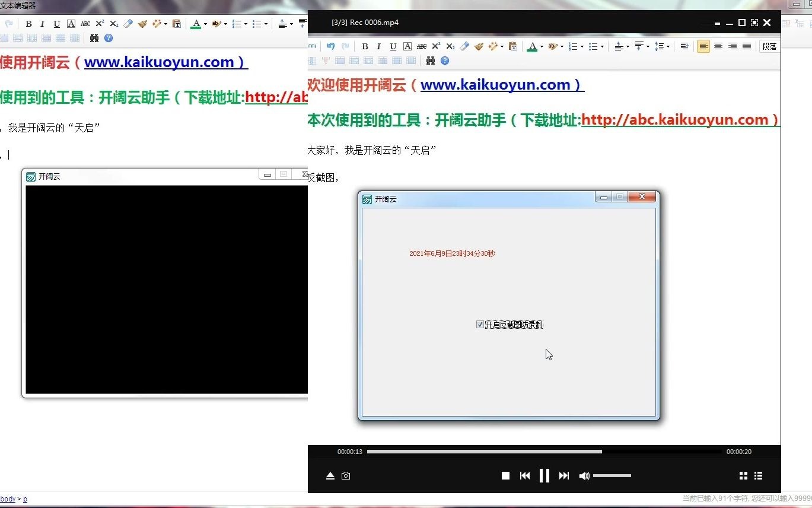This screenshot has width=812, height=508.
Task: Toggle the 开启反截图防录制 checkbox
Action: point(480,325)
